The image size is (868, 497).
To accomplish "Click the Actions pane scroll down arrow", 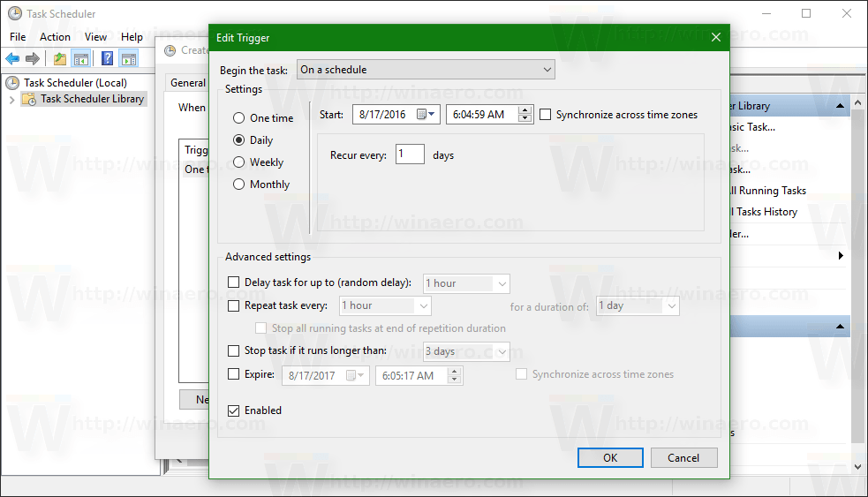I will coord(858,466).
